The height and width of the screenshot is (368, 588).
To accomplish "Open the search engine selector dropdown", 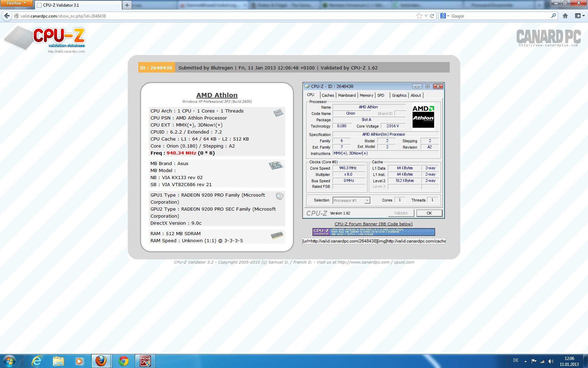I will pos(444,16).
